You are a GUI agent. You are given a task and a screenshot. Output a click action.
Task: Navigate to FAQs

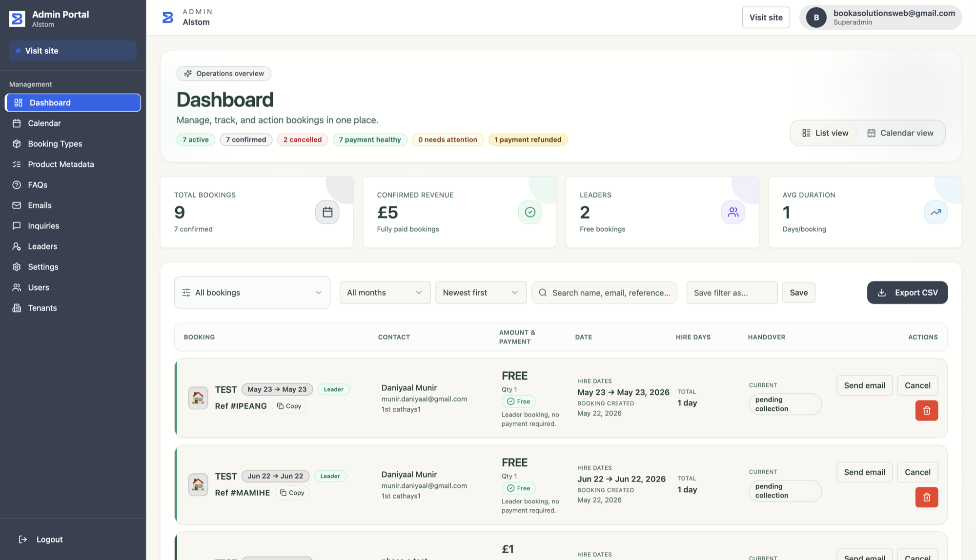click(x=73, y=185)
